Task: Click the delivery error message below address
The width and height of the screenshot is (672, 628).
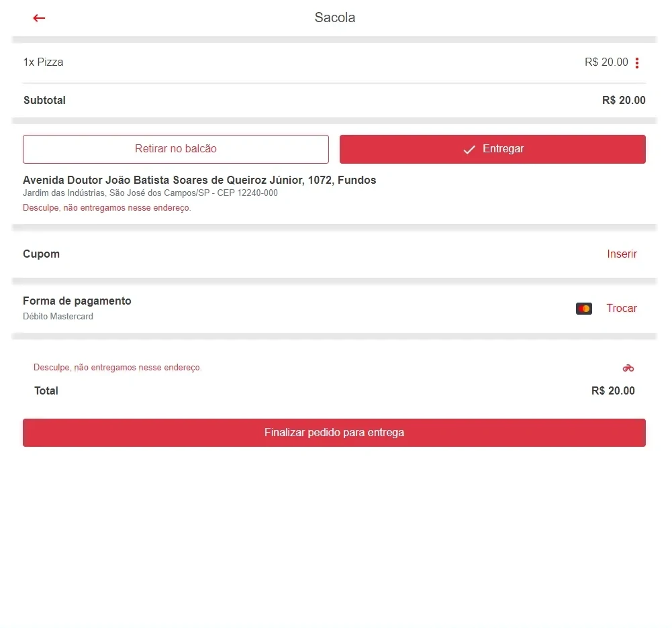Action: 107,208
